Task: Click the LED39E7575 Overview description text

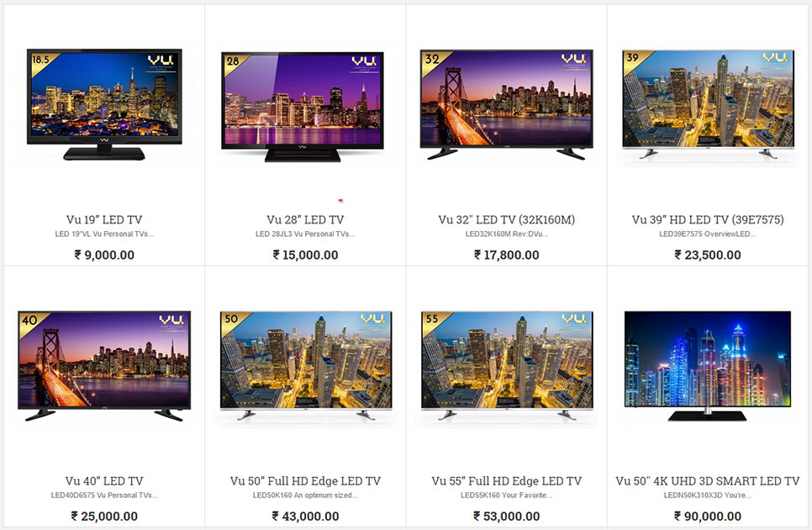Action: (708, 234)
